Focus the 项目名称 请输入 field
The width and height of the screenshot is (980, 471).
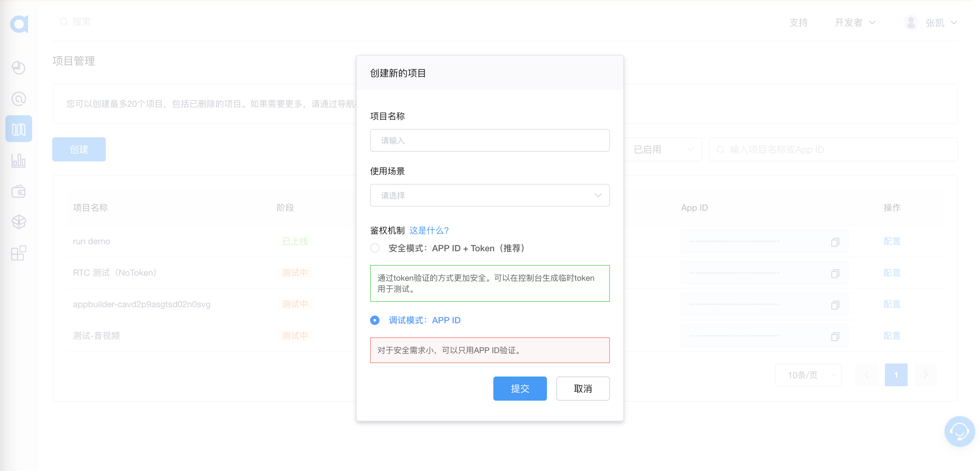pyautogui.click(x=490, y=140)
